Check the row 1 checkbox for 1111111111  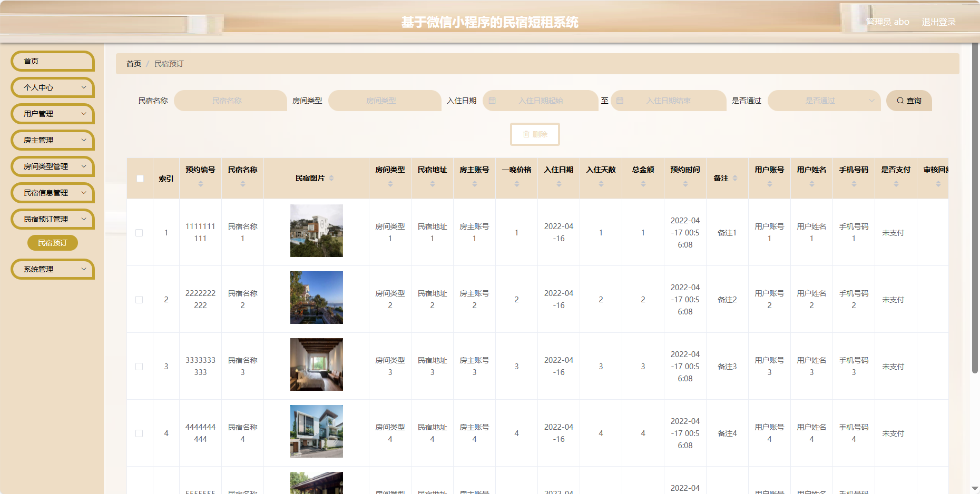[139, 233]
